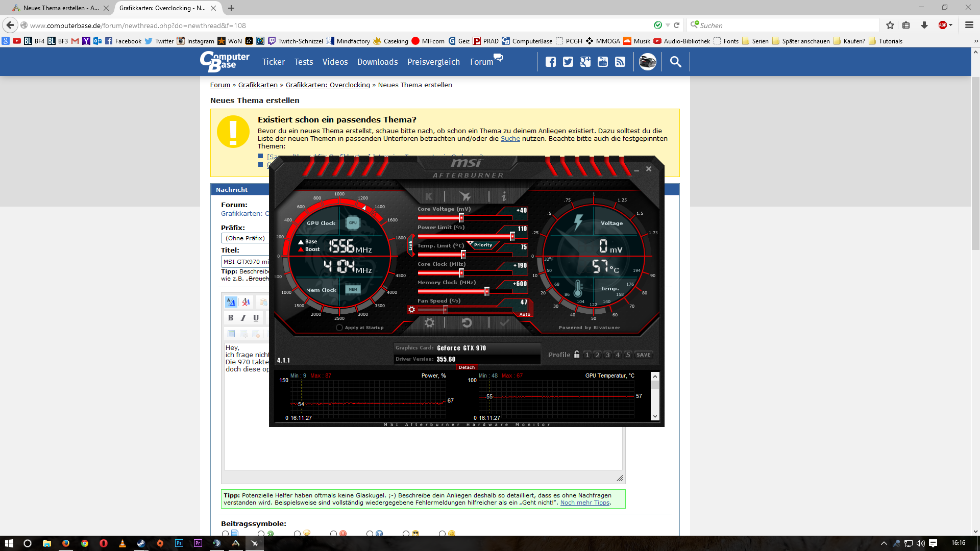The image size is (980, 551).
Task: Click the Afterburner info i icon
Action: 504,196
